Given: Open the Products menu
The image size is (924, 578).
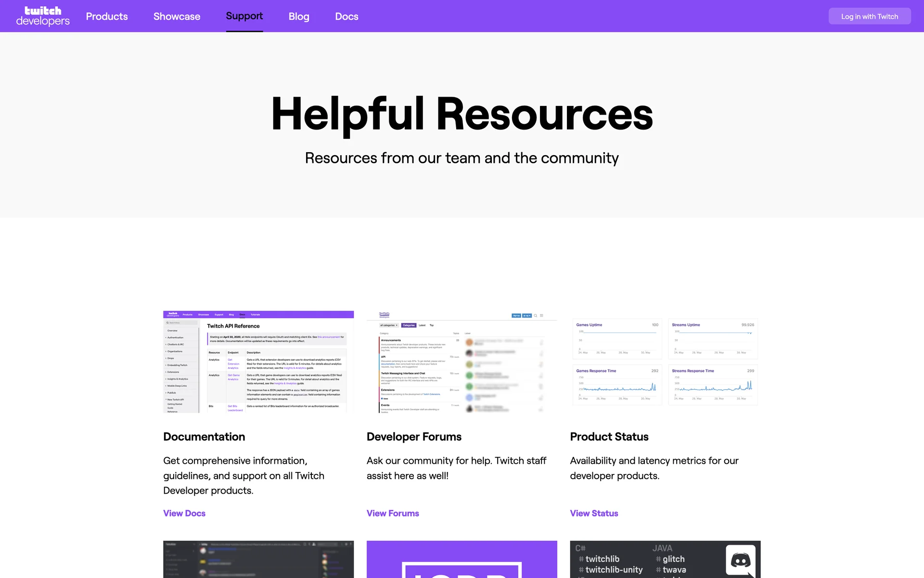Looking at the screenshot, I should (107, 16).
